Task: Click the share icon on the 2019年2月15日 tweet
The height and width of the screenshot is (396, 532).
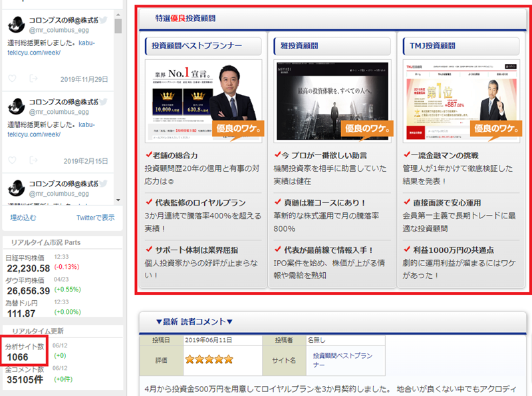Action: click(x=33, y=161)
